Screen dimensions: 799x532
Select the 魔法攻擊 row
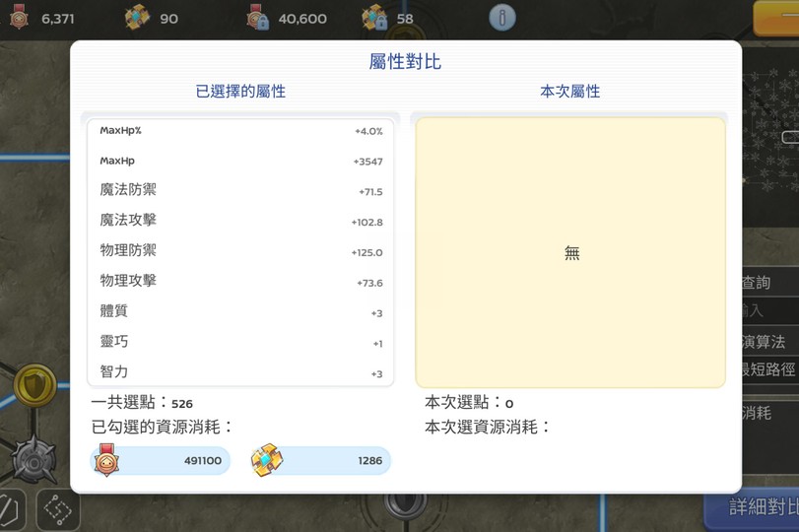[240, 221]
